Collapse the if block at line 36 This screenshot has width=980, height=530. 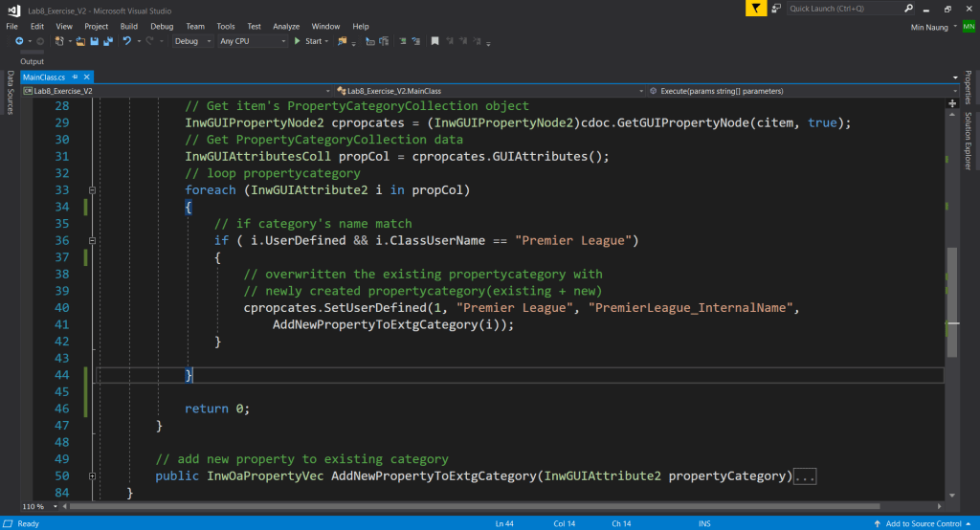coord(90,240)
